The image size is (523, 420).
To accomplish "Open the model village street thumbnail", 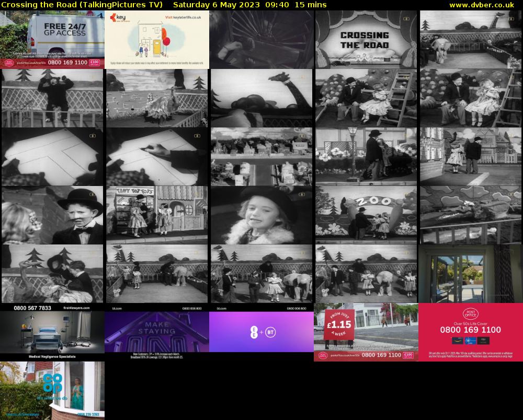I will tap(261, 157).
